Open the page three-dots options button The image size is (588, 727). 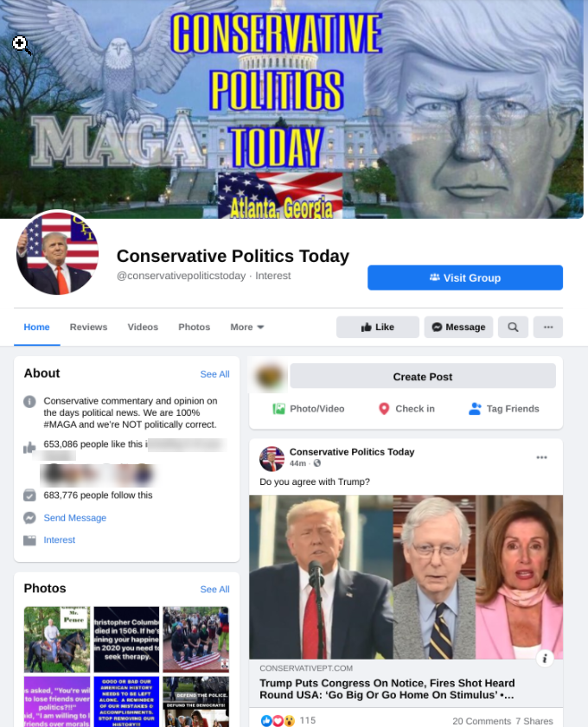(548, 327)
